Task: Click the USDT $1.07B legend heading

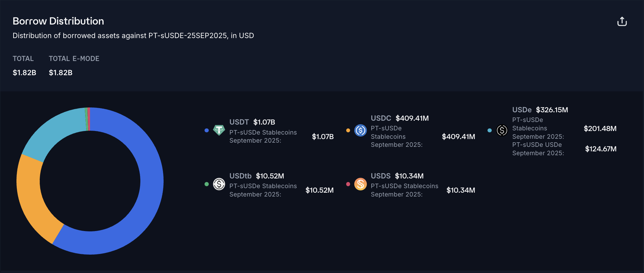Action: [x=252, y=122]
